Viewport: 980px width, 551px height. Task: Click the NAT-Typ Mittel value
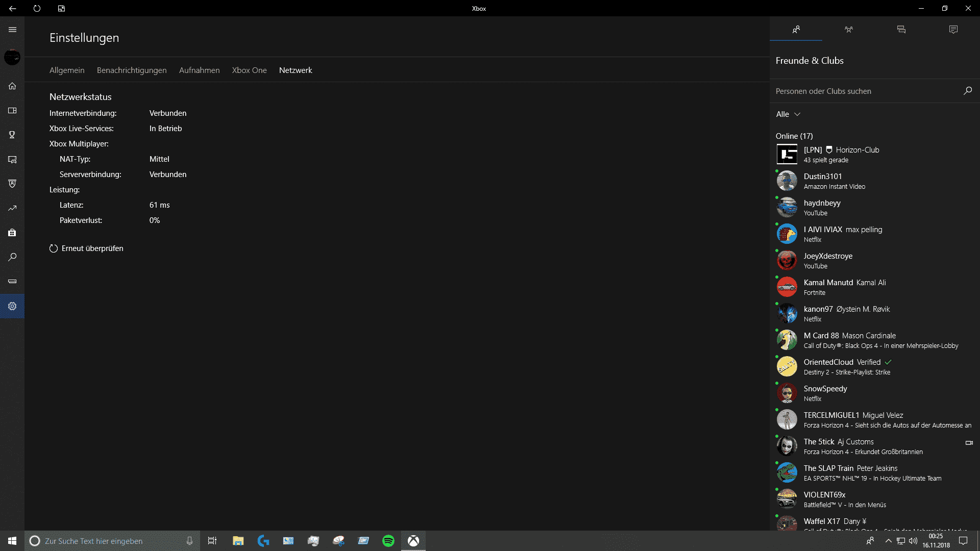pos(159,159)
